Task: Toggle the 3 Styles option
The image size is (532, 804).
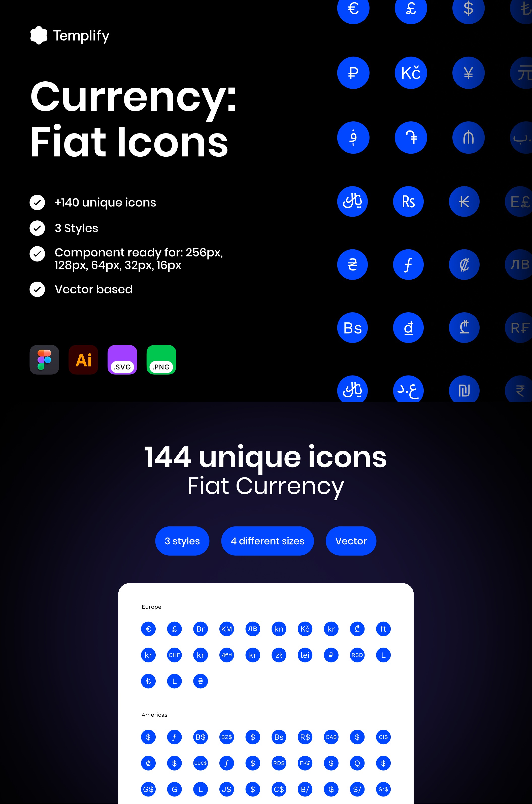Action: pyautogui.click(x=37, y=227)
